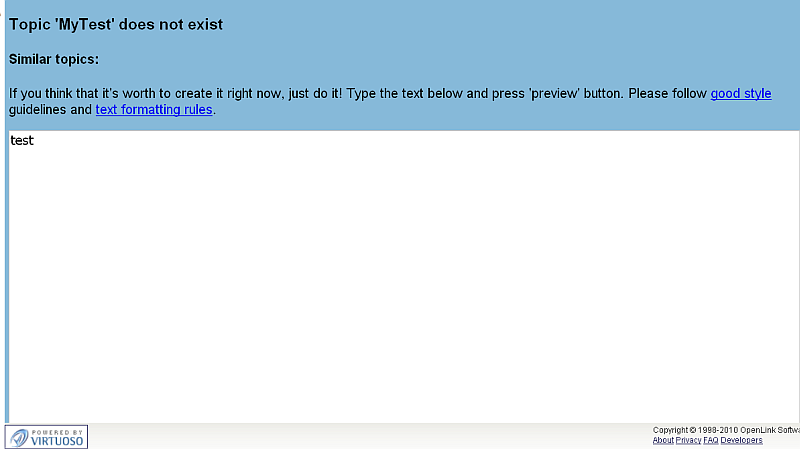Go to the Privacy footer link
The height and width of the screenshot is (449, 800).
click(688, 441)
